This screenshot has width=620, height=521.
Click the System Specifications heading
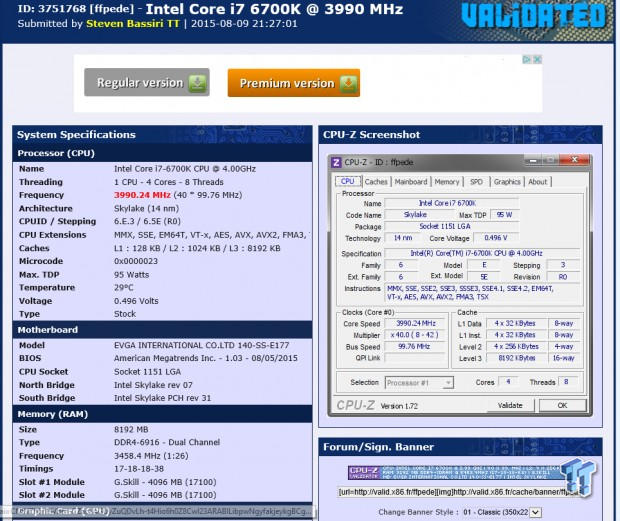(x=76, y=135)
